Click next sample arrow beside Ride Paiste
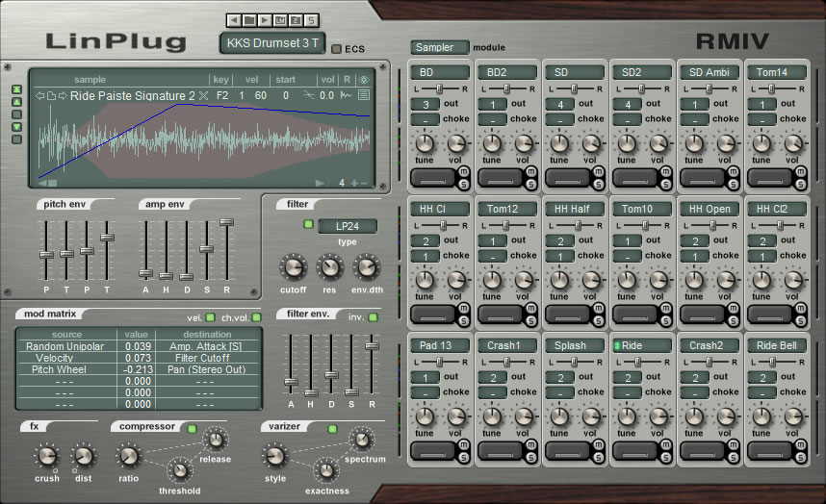Screen dimensions: 826x504 click(x=63, y=96)
